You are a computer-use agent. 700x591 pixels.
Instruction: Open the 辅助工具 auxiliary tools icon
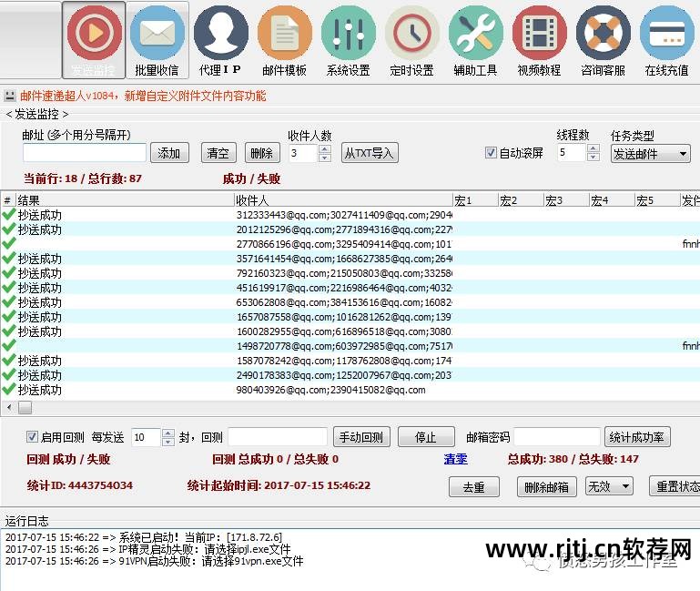(475, 40)
